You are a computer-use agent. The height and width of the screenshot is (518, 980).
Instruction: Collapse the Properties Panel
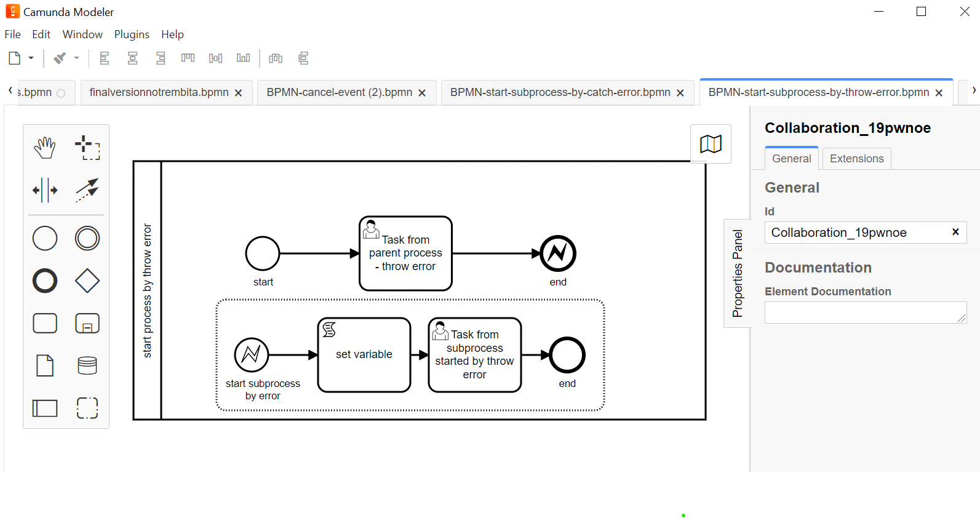(x=737, y=273)
